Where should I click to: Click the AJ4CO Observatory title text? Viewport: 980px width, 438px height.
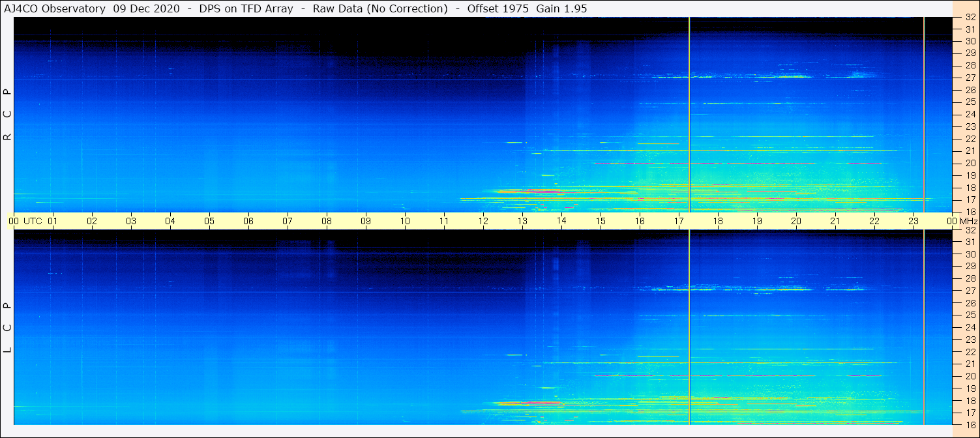[x=55, y=8]
